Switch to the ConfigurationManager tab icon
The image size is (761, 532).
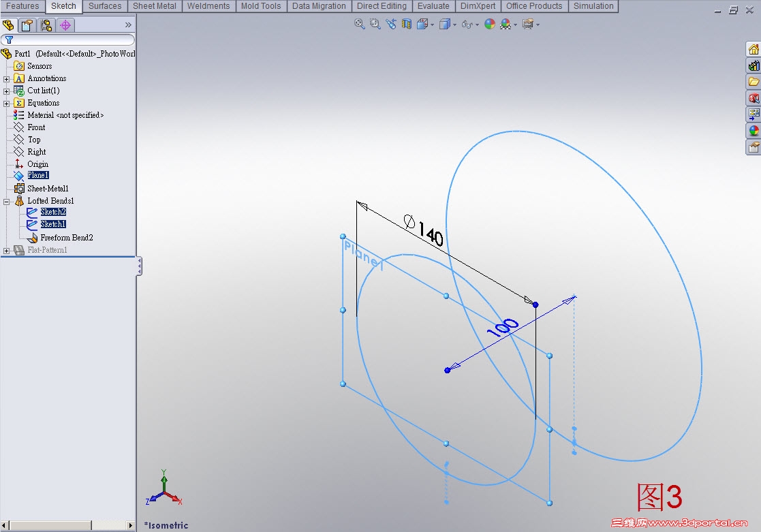[x=46, y=25]
